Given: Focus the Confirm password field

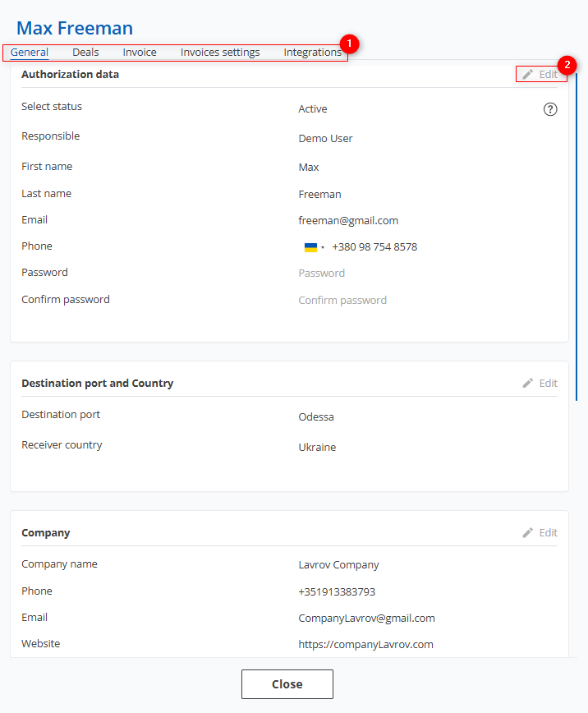Looking at the screenshot, I should click(428, 301).
